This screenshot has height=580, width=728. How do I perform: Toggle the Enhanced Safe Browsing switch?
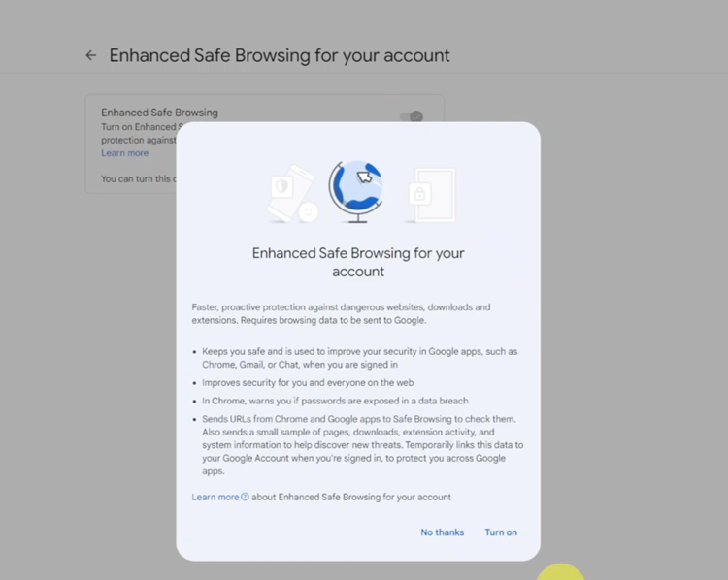412,116
